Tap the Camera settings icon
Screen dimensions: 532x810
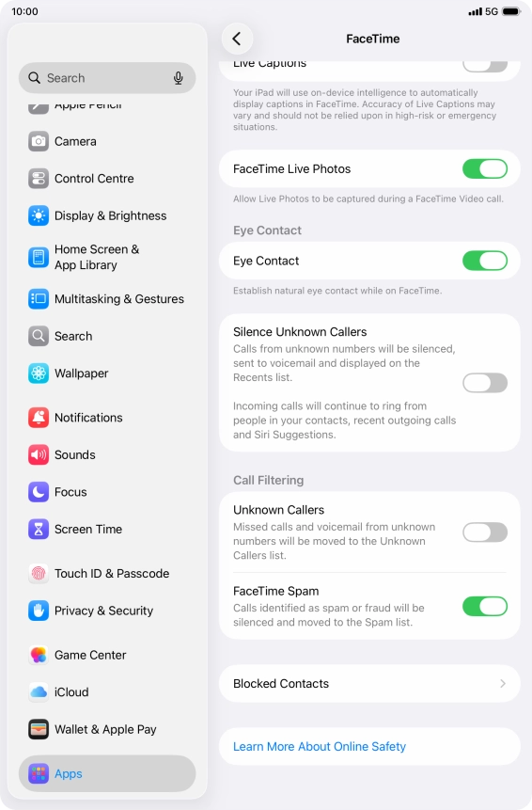point(39,141)
